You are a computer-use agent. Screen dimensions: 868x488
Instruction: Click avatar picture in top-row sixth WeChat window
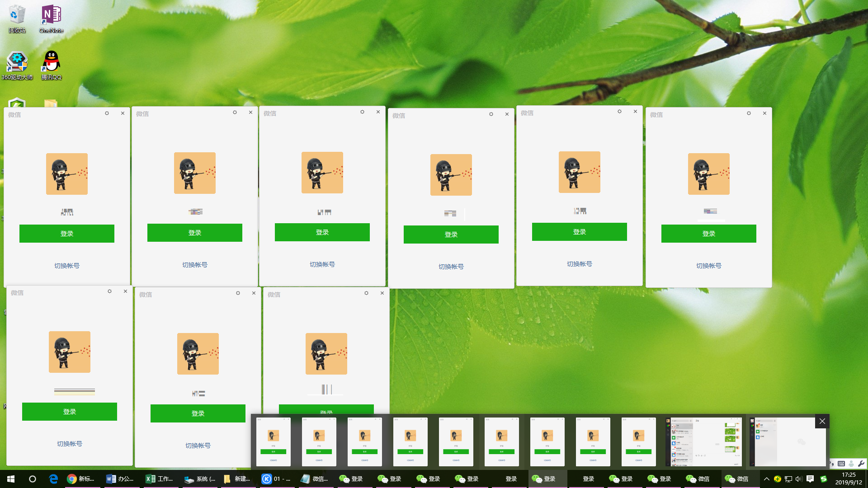click(709, 174)
